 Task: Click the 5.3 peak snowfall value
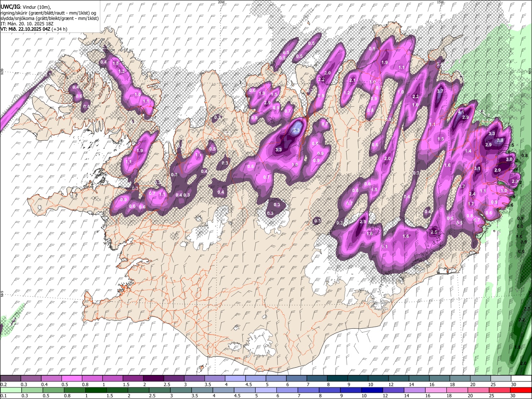[x=296, y=131]
